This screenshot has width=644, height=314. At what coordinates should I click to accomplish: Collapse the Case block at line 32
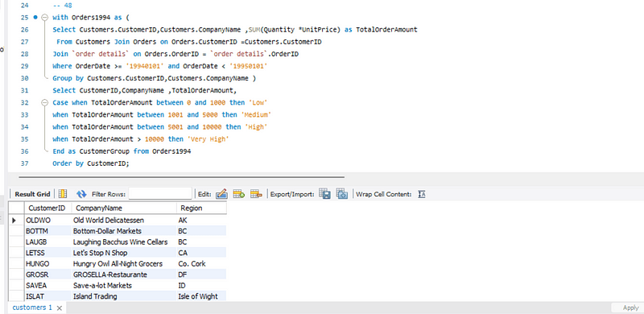(44, 102)
